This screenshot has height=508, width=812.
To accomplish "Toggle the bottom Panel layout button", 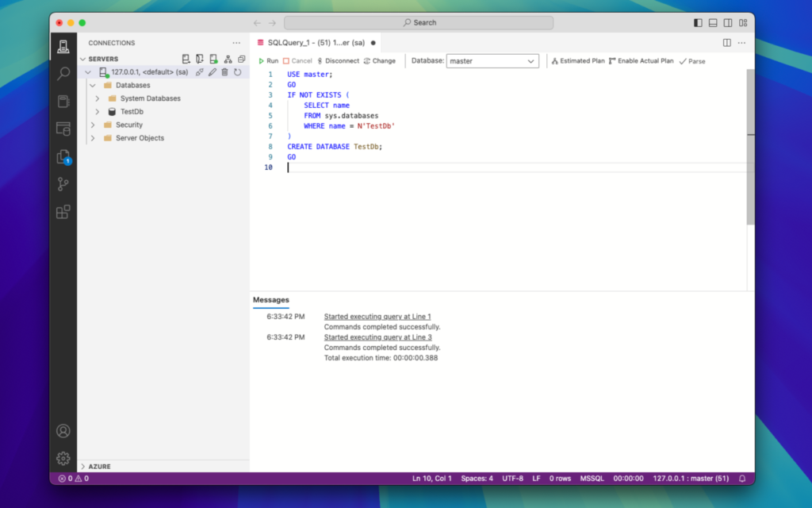I will tap(713, 23).
